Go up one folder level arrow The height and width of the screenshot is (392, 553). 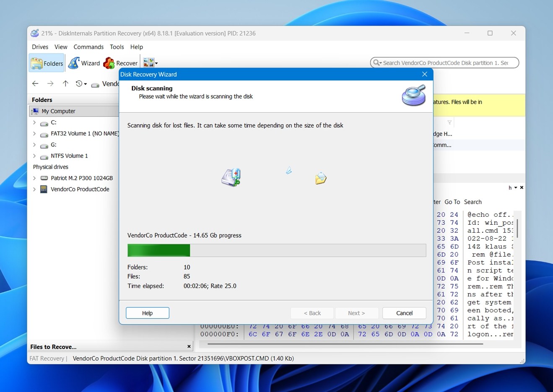(x=65, y=84)
